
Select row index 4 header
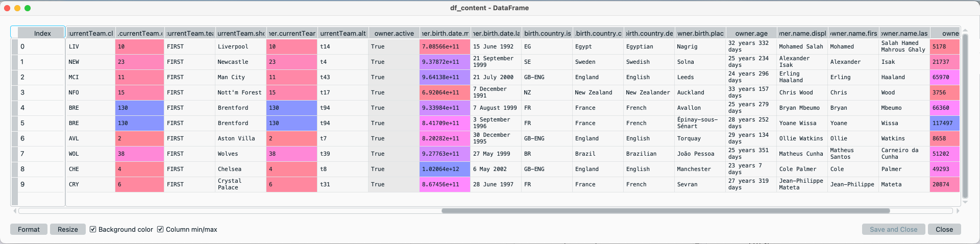pyautogui.click(x=39, y=108)
